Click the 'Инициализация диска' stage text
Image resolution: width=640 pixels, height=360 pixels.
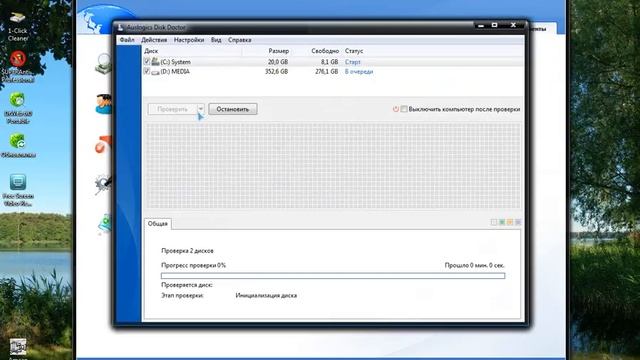click(266, 296)
